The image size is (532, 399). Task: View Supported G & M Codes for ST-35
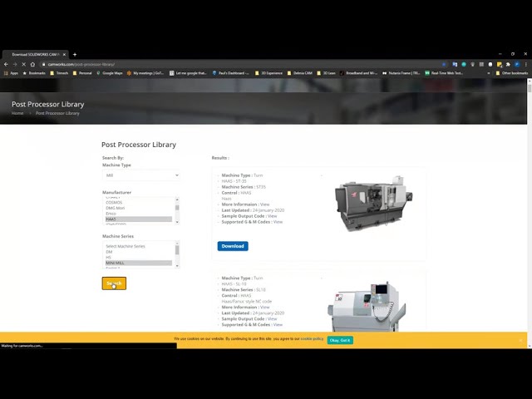point(278,222)
